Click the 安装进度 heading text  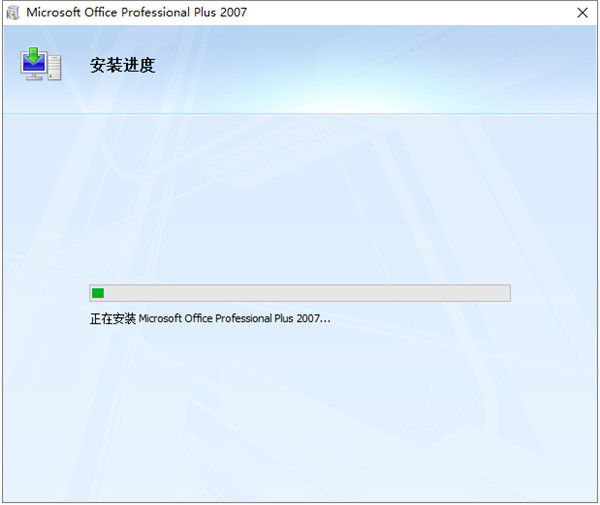tap(122, 65)
